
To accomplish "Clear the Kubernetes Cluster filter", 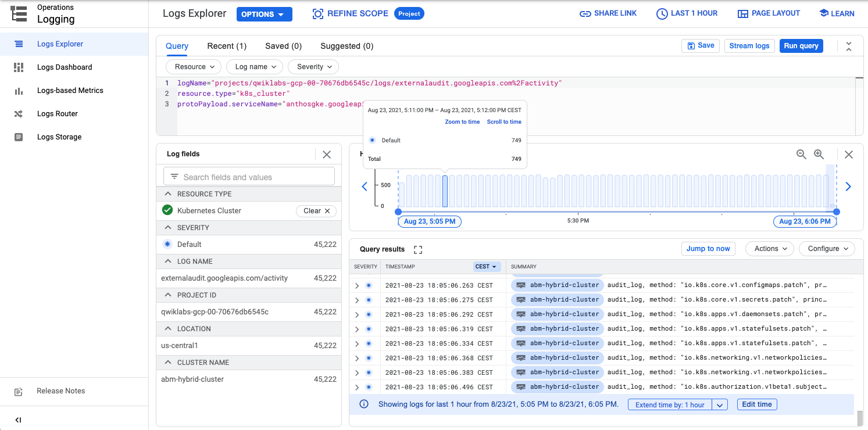I will point(316,211).
